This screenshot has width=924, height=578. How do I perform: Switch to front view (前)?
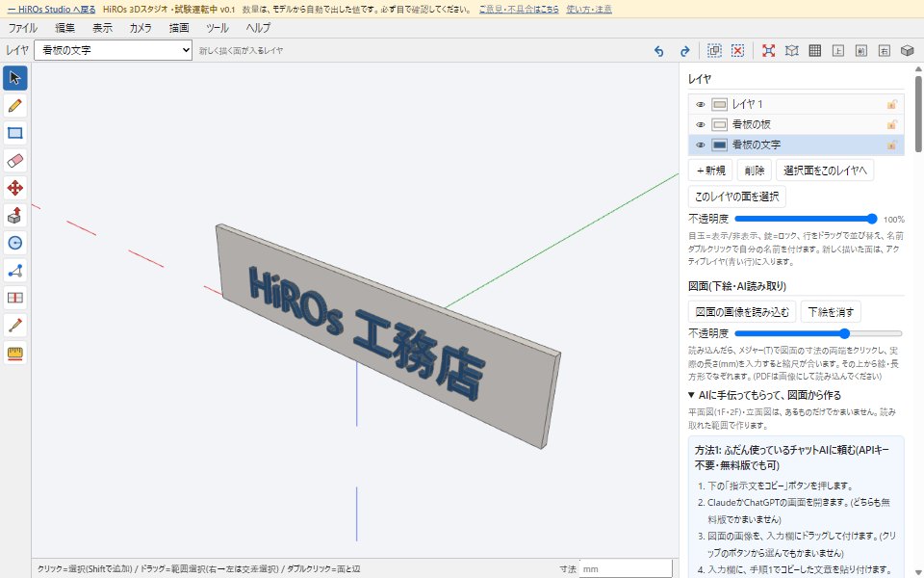click(860, 51)
